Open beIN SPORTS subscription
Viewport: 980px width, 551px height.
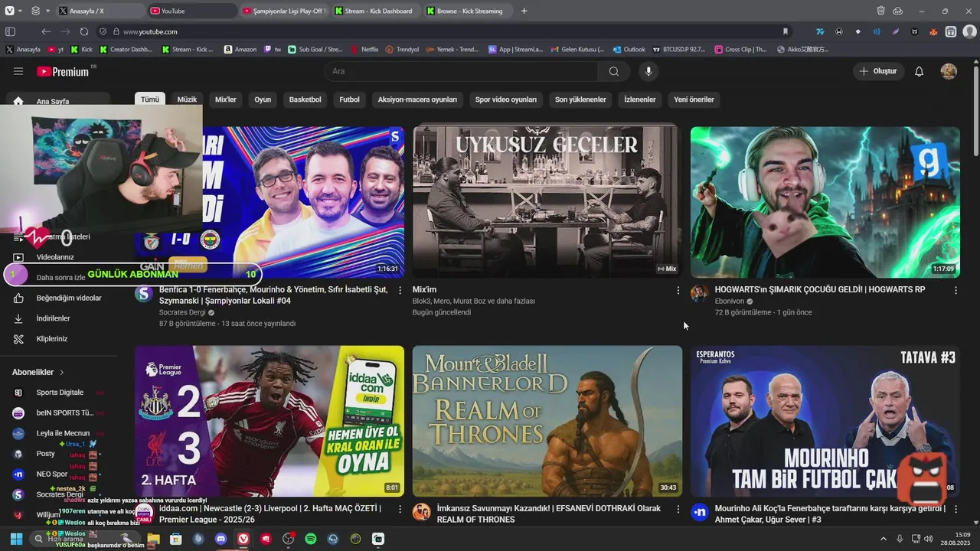pos(58,413)
